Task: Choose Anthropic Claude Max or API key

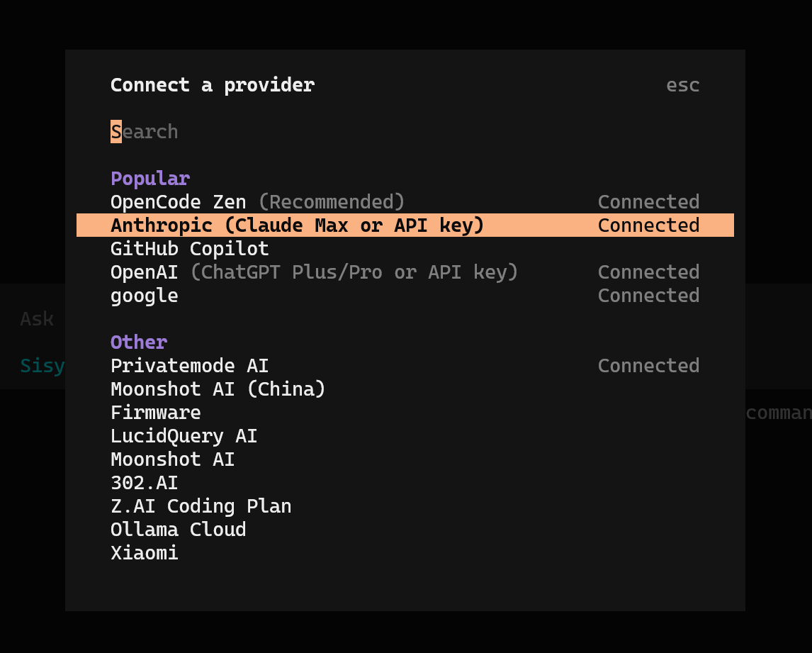Action: tap(405, 225)
